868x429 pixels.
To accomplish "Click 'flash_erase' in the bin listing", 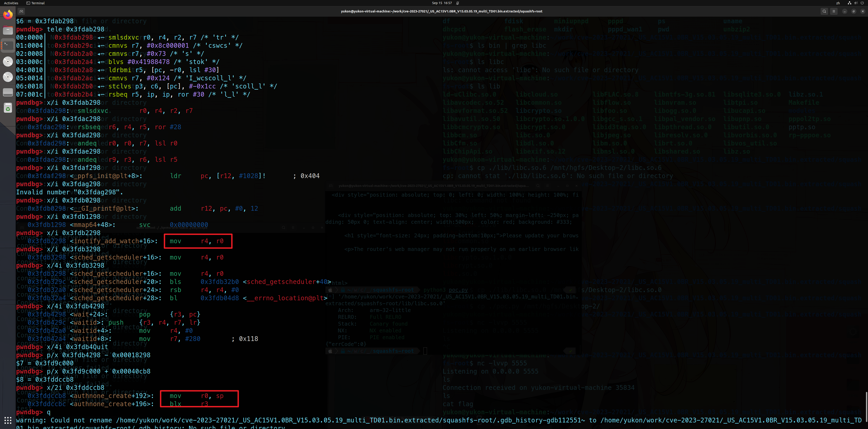I will (525, 29).
